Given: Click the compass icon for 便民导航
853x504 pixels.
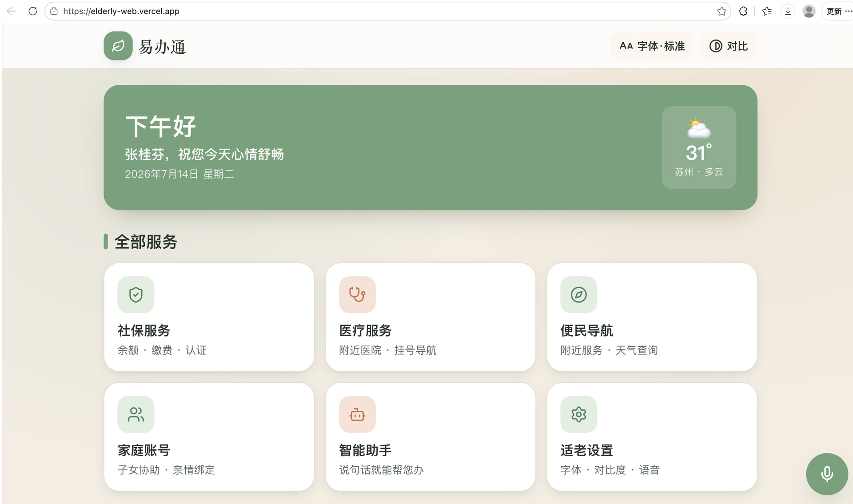Looking at the screenshot, I should pyautogui.click(x=578, y=294).
